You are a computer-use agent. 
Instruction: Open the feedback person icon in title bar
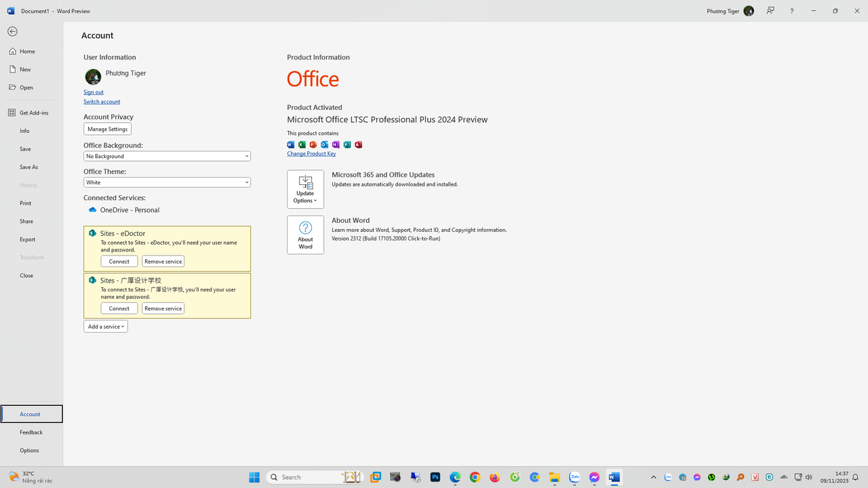pyautogui.click(x=770, y=11)
